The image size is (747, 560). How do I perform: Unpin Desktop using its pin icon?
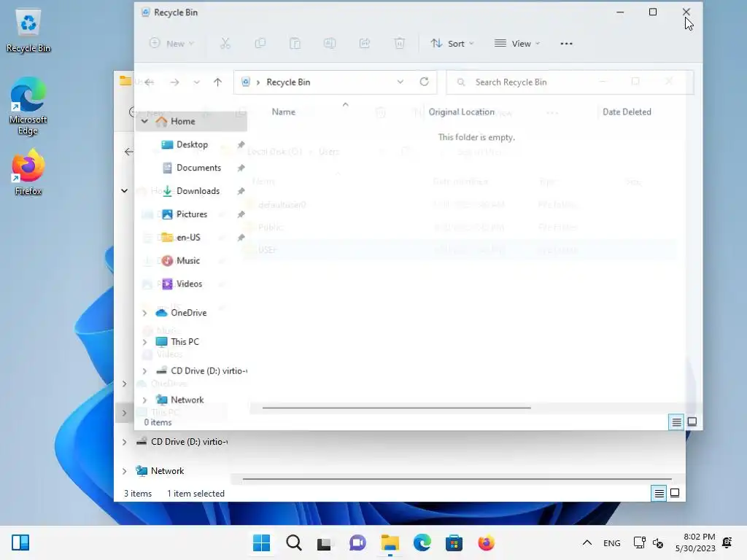coord(241,144)
